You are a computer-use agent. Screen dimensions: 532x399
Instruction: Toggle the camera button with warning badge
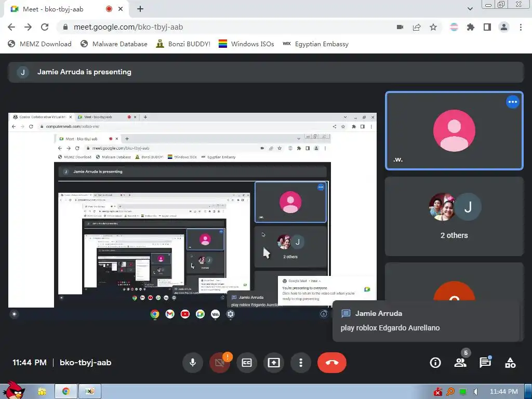click(220, 363)
